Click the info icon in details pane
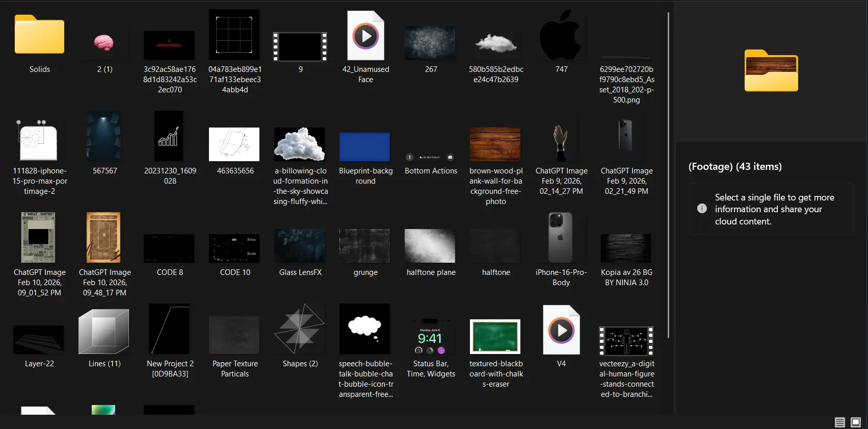 click(702, 209)
